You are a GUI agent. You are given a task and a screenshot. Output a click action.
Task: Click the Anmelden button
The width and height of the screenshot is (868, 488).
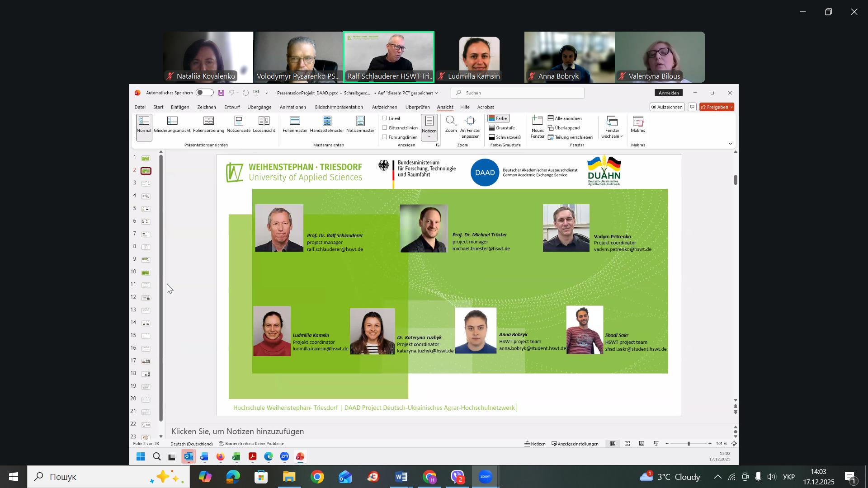click(x=669, y=93)
